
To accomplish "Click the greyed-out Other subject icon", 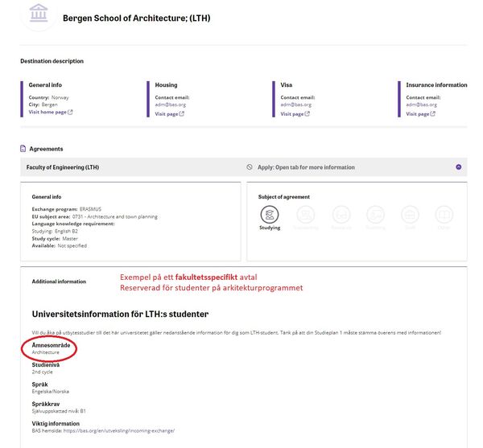I will point(444,215).
